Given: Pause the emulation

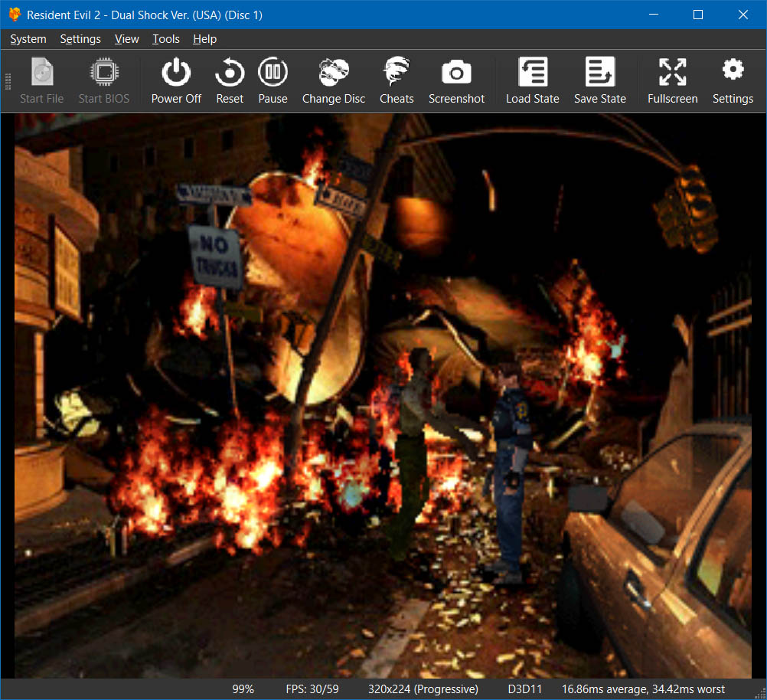Looking at the screenshot, I should (x=273, y=80).
